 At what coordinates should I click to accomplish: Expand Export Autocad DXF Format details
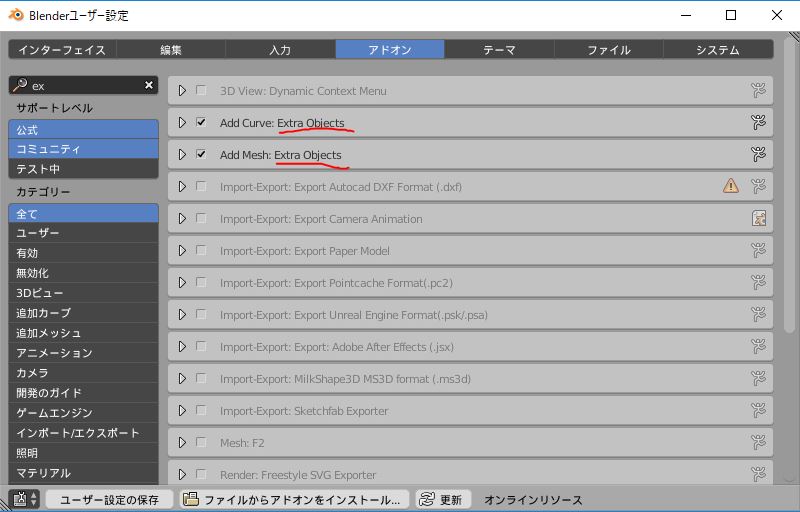[182, 187]
